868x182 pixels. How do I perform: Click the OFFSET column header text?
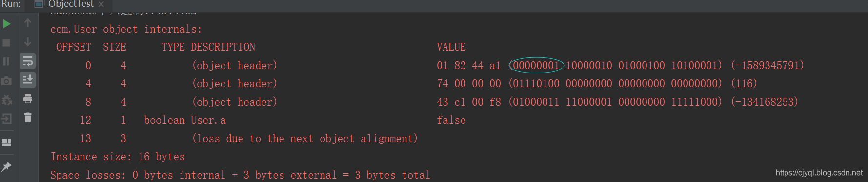pyautogui.click(x=74, y=47)
